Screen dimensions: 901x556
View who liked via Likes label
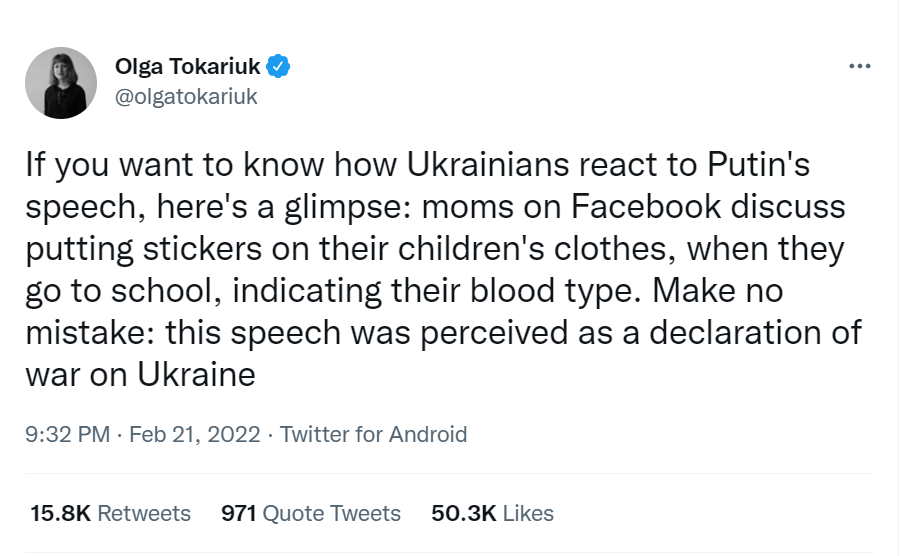point(528,513)
